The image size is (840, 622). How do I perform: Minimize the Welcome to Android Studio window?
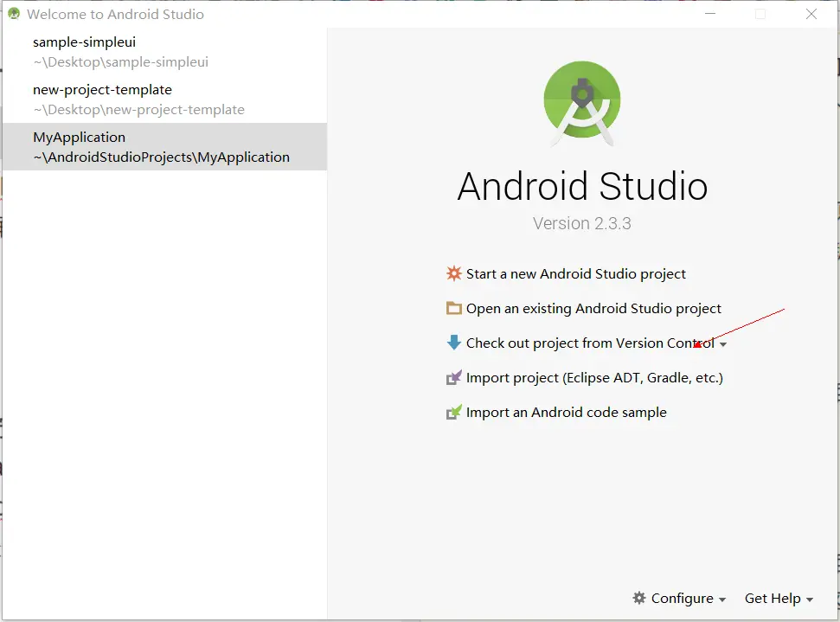click(710, 14)
